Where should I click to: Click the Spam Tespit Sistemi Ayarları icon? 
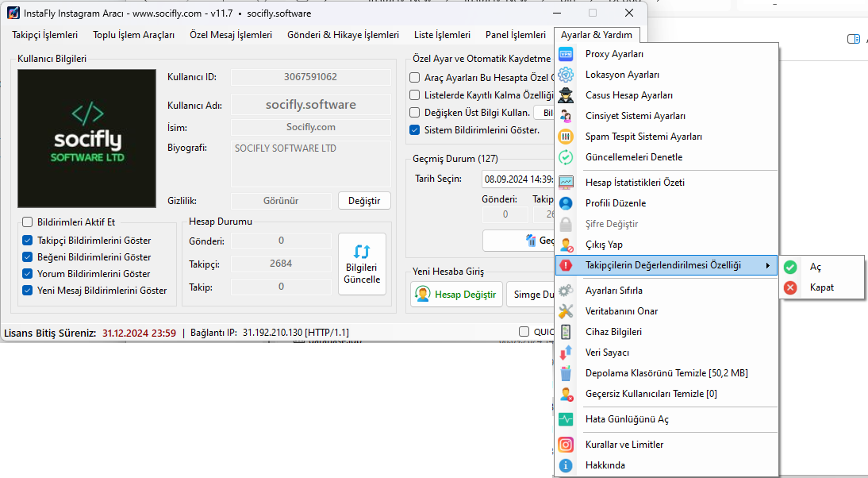[566, 137]
